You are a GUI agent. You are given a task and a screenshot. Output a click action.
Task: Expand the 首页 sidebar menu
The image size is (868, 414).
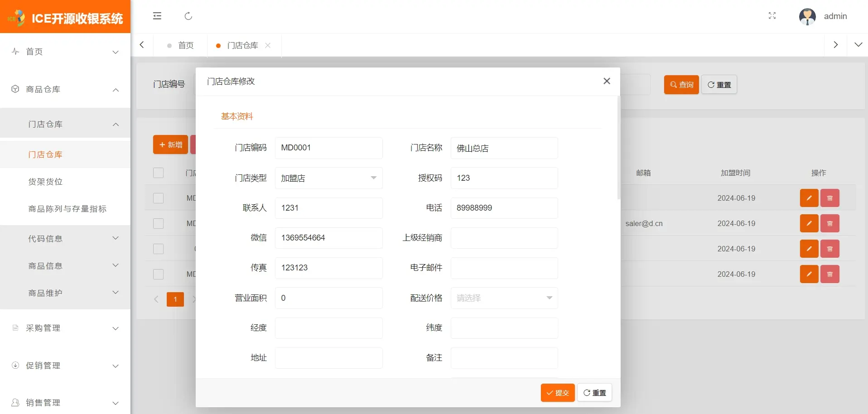tap(65, 52)
